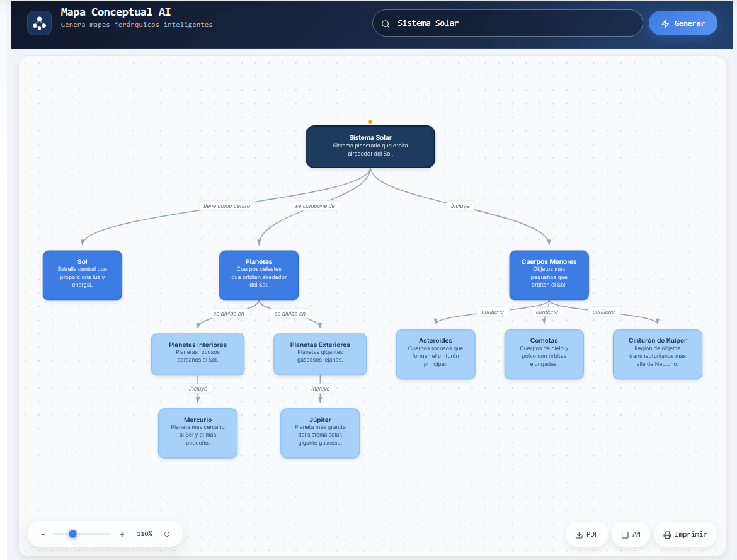The image size is (737, 560).
Task: Select the Sistema Solar root node
Action: click(370, 147)
